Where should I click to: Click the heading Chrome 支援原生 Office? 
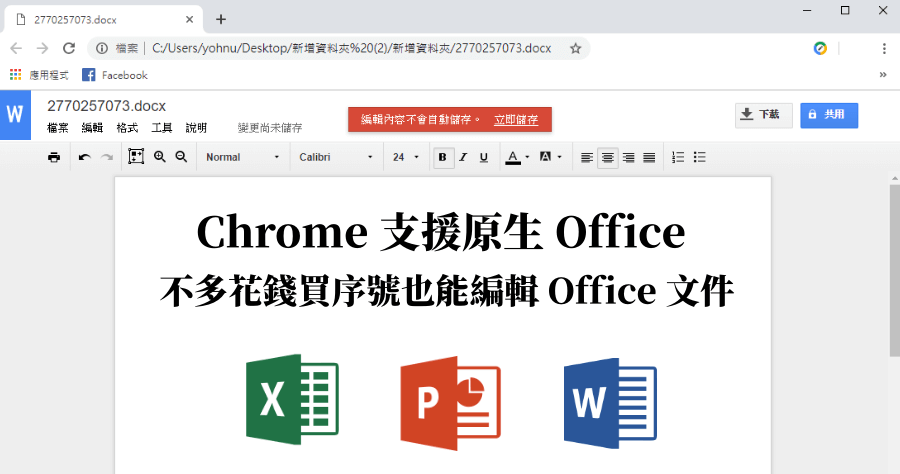pyautogui.click(x=441, y=232)
